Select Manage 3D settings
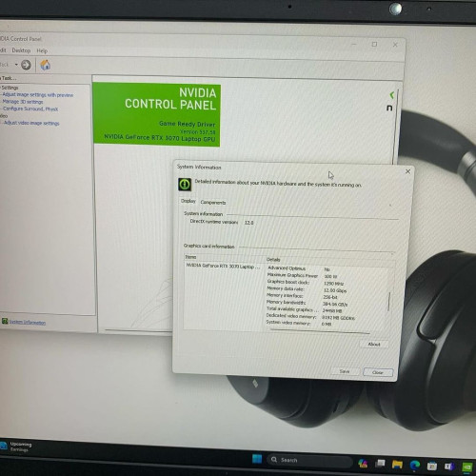 (23, 102)
